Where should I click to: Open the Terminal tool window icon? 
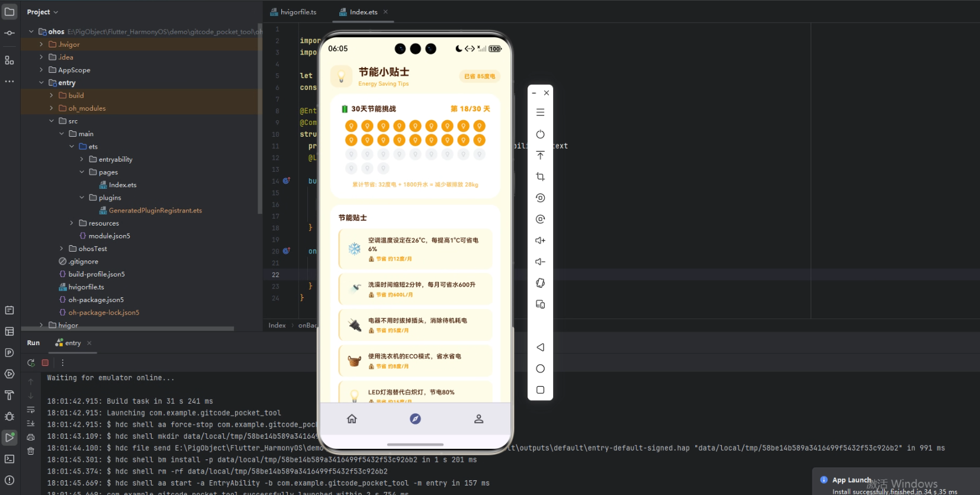pyautogui.click(x=9, y=459)
